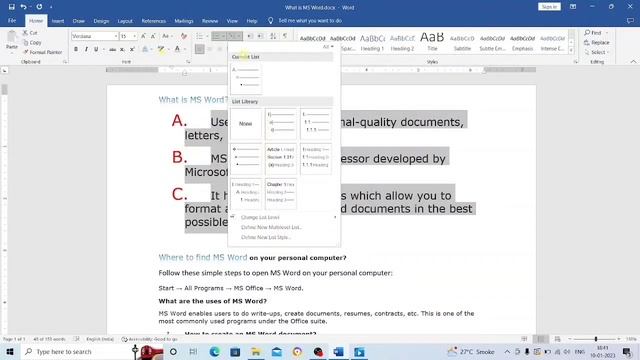
Task: Click the Sort icon
Action: point(273,36)
